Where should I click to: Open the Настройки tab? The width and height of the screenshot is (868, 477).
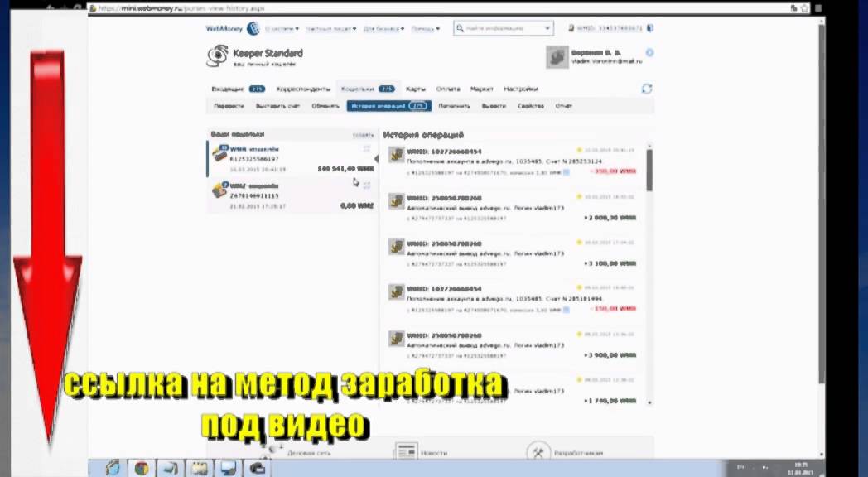[521, 89]
